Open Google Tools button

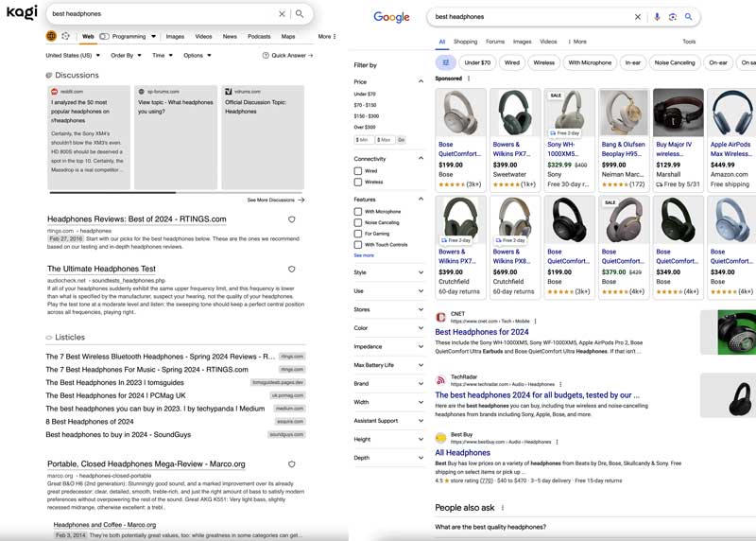coord(689,42)
